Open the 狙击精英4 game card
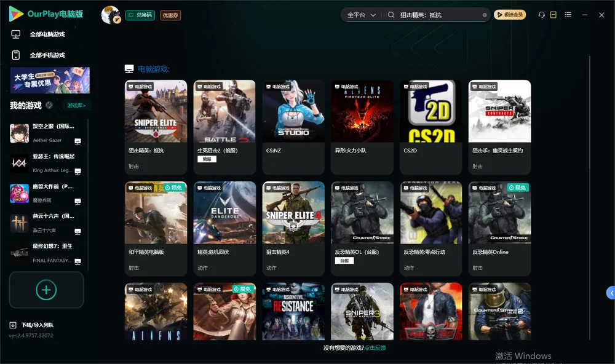 tap(293, 229)
